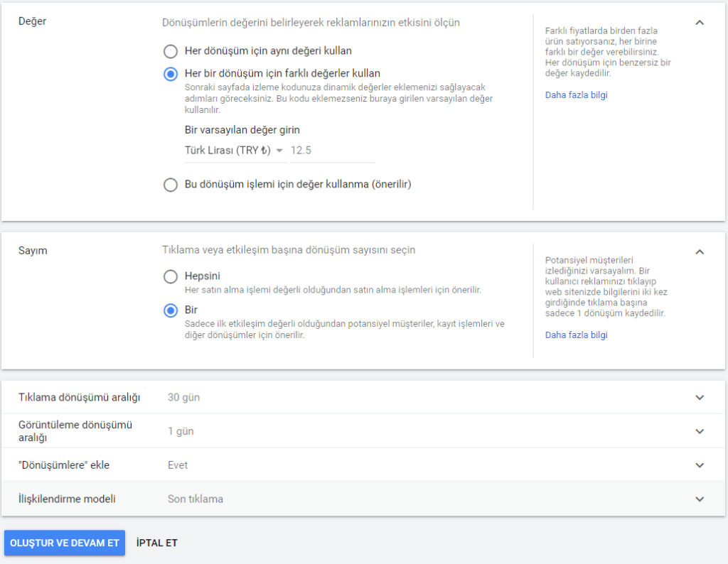Click the 'İlişkilendirme modeli' label
Viewport: 728px width, 564px height.
pos(67,499)
